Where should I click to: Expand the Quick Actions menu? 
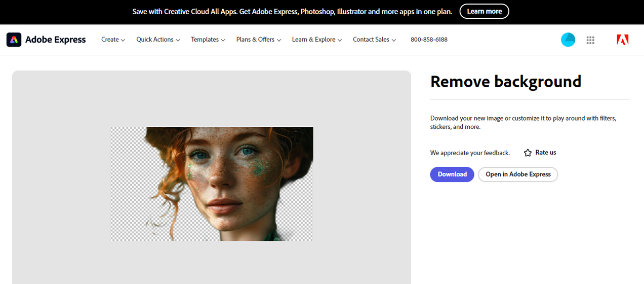158,40
